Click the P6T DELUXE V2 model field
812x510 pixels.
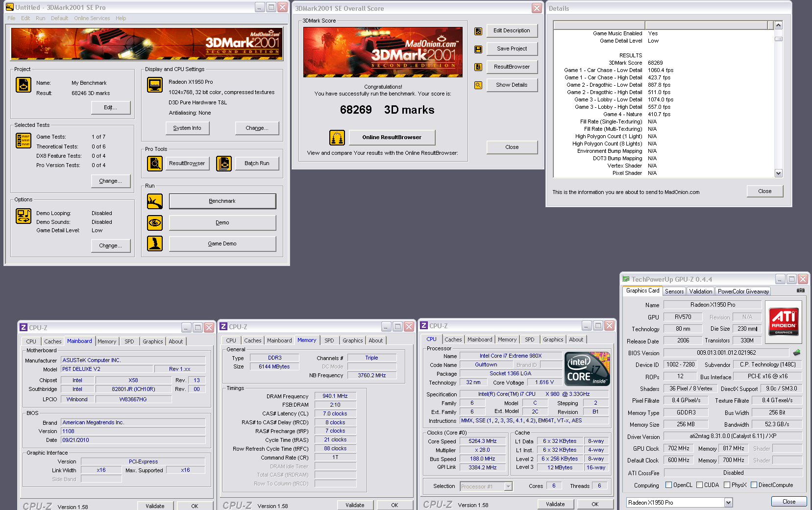(107, 369)
